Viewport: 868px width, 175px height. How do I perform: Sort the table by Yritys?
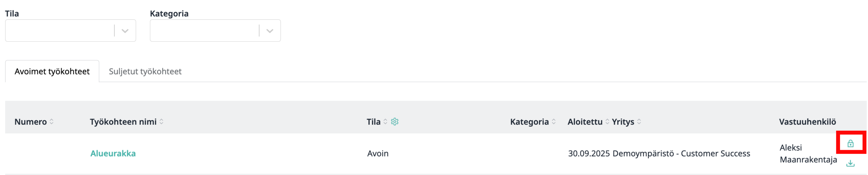[x=639, y=122]
